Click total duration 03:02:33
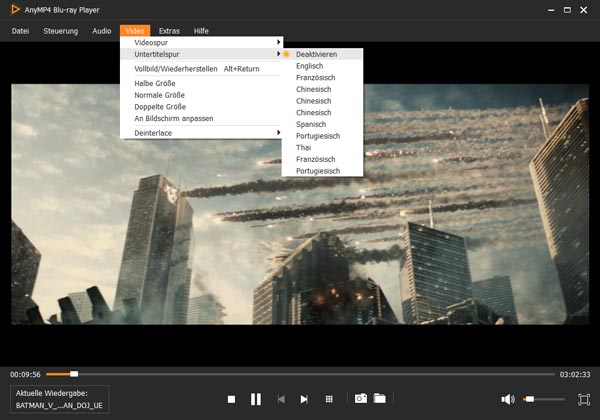This screenshot has height=420, width=600. click(x=575, y=374)
